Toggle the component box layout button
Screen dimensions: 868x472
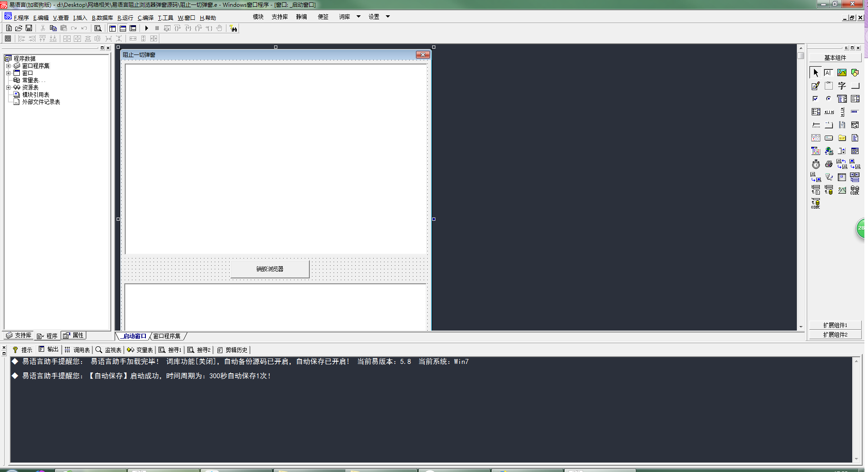(x=133, y=28)
